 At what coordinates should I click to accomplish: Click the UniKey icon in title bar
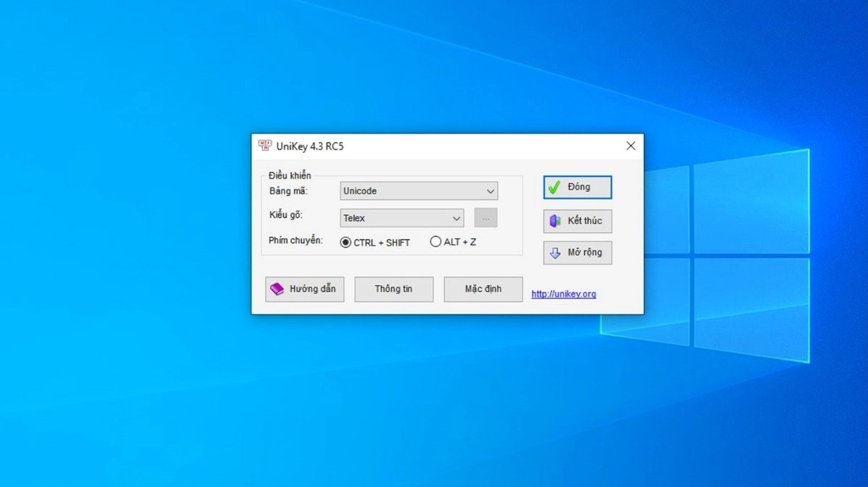(265, 146)
